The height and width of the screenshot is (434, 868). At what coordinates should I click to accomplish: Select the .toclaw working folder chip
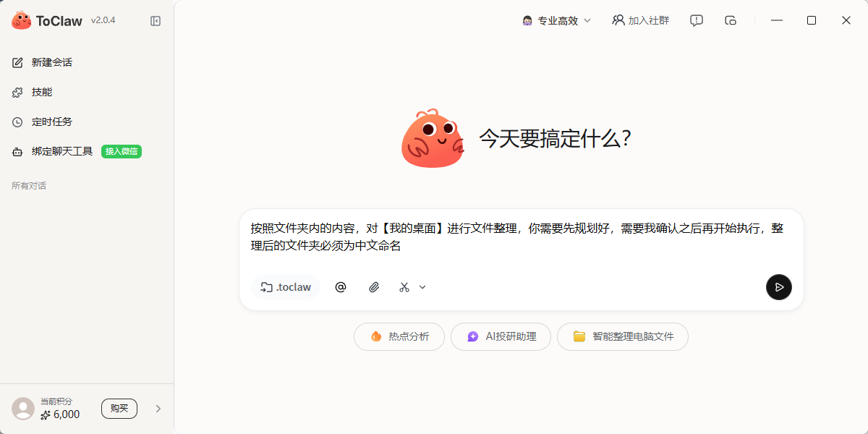(x=286, y=287)
